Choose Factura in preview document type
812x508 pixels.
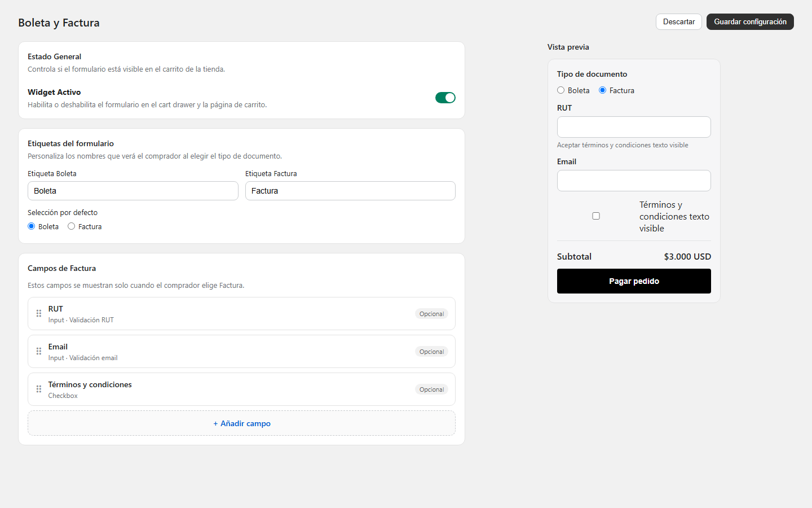[x=602, y=90]
